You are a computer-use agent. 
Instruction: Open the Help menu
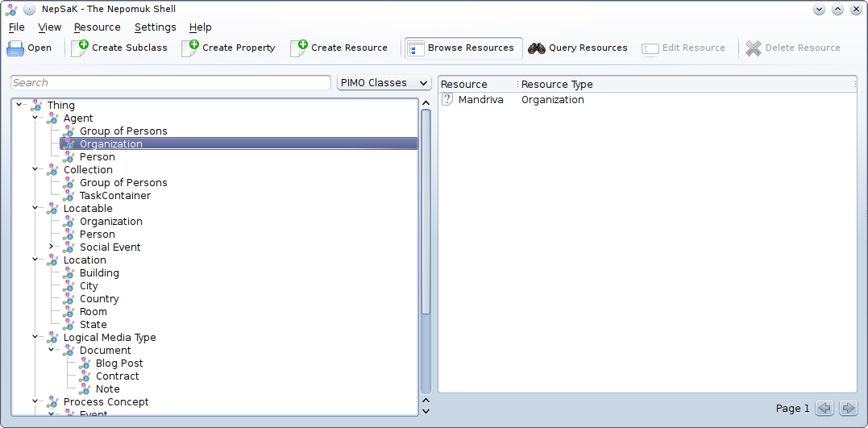(201, 27)
